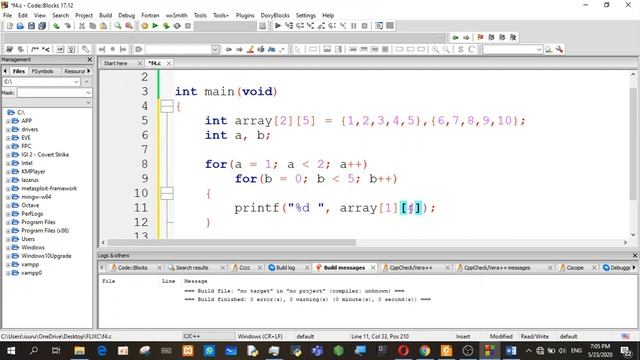Open the Debug menu

pyautogui.click(x=127, y=15)
